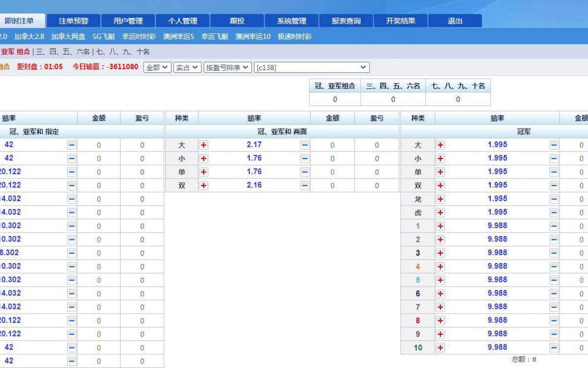Open 跟投 tab
588x368 pixels.
click(237, 21)
